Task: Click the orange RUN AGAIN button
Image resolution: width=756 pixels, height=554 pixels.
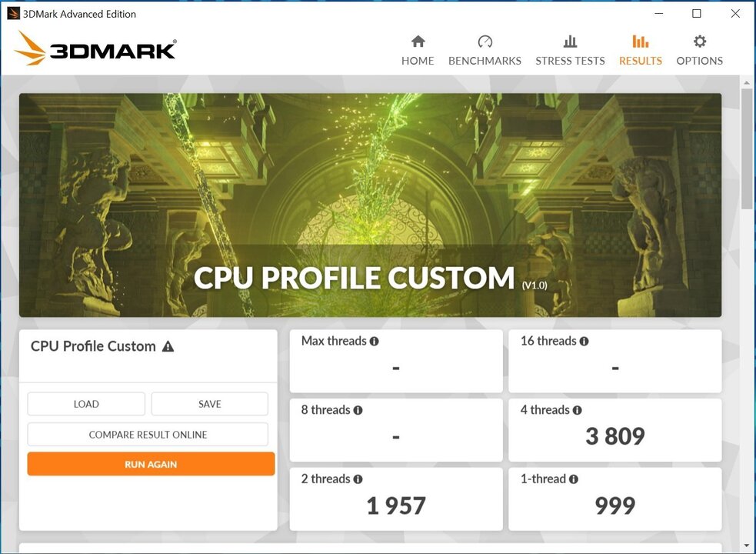Action: click(x=151, y=464)
